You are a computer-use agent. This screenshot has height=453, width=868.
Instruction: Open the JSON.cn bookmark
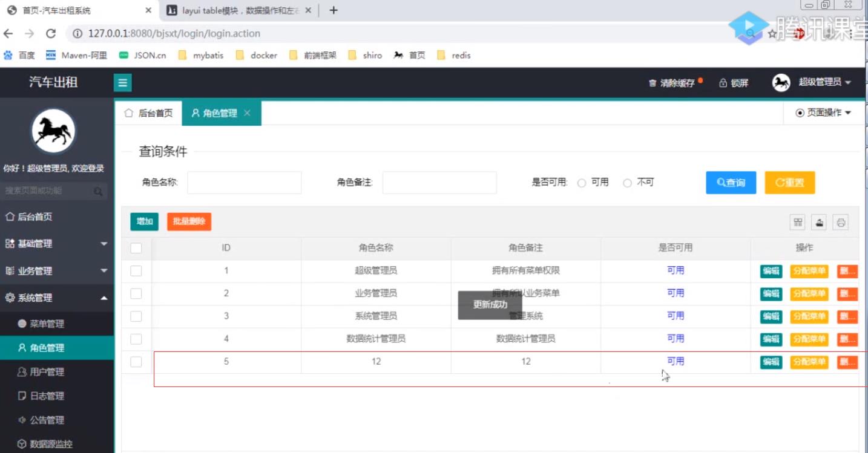click(142, 55)
